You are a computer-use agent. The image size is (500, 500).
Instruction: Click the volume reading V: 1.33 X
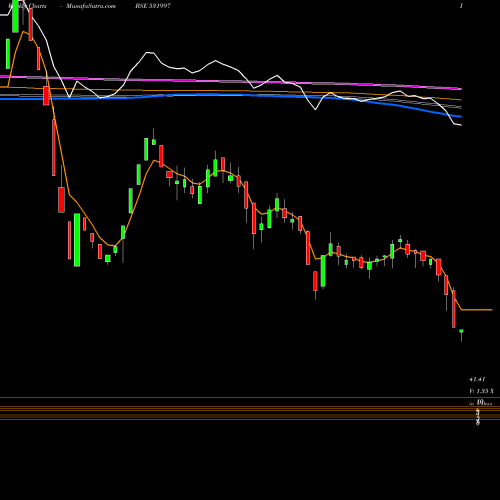coord(481,391)
